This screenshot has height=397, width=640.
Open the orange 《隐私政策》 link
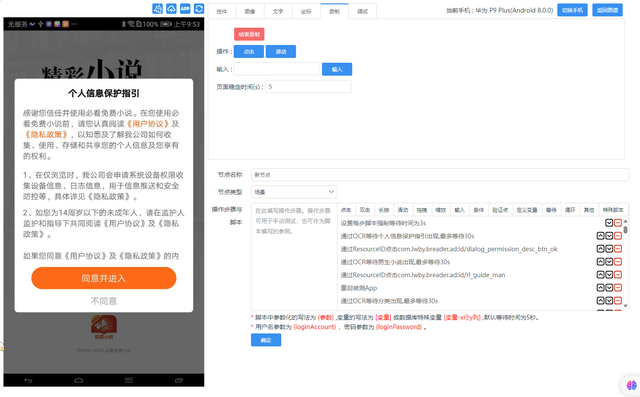[46, 134]
